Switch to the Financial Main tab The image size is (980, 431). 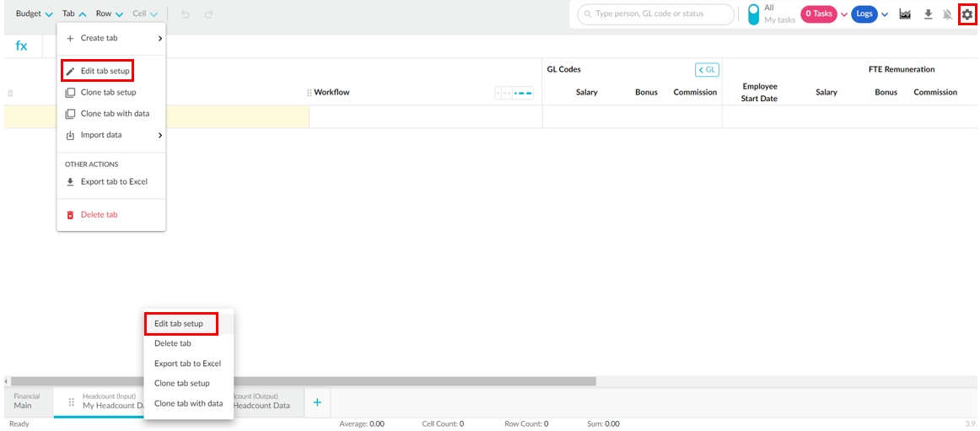27,401
